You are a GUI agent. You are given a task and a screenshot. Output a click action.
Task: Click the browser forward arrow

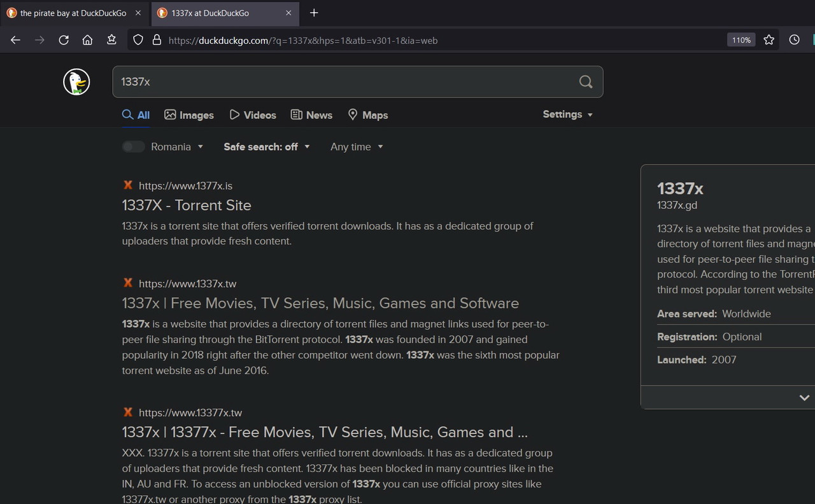point(39,40)
